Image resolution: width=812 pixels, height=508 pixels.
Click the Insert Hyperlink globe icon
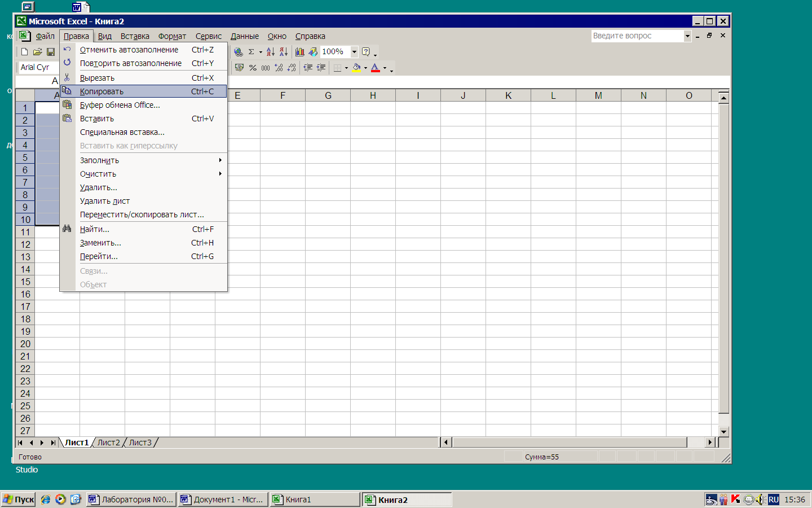point(239,52)
